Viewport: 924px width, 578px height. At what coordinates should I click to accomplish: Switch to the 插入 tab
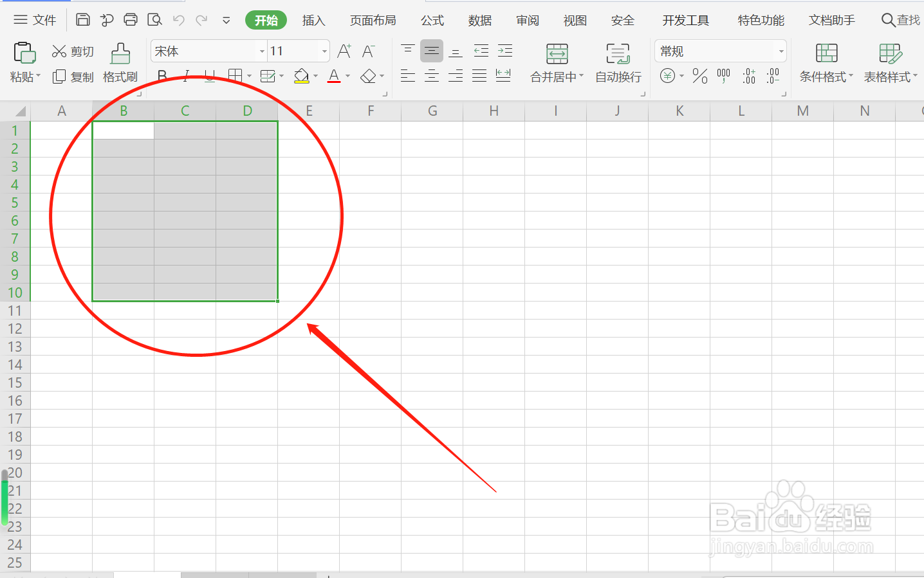click(x=314, y=21)
